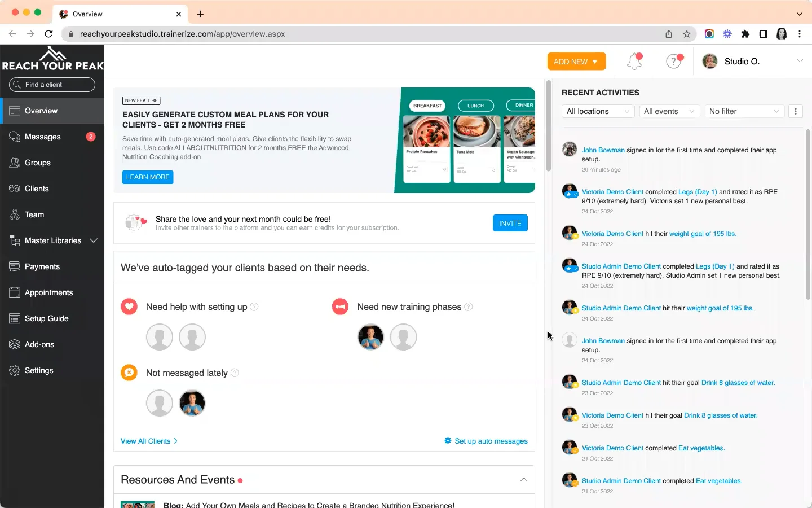Open the browser extensions puzzle icon
This screenshot has width=812, height=508.
click(745, 34)
